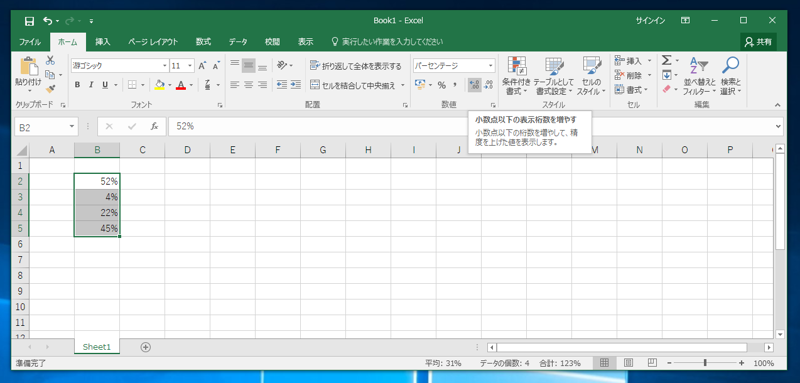
Task: Toggle underline formatting
Action: tap(105, 85)
